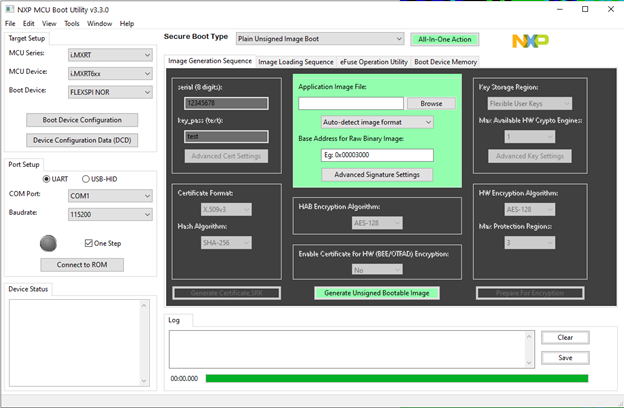The image size is (624, 408).
Task: Open the Help menu
Action: point(127,24)
